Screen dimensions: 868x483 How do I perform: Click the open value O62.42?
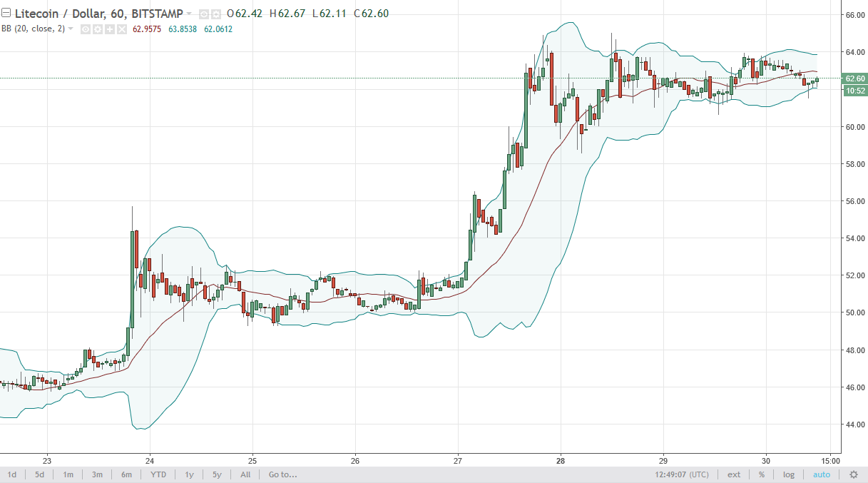tap(244, 14)
